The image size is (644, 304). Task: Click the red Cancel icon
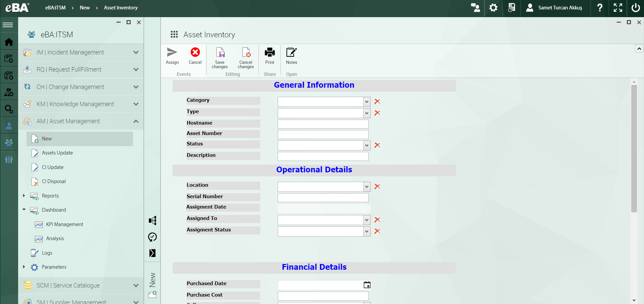[x=195, y=52]
